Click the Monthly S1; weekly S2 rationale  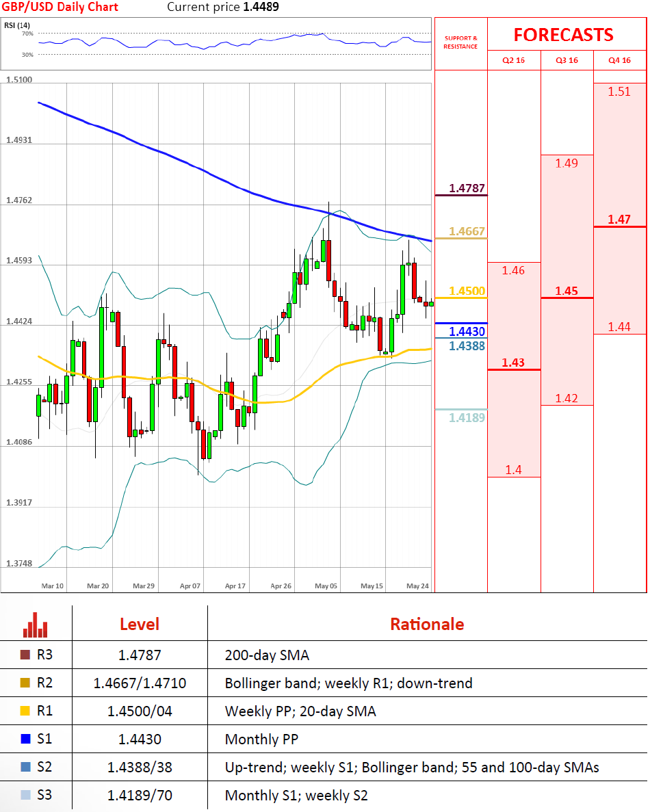(x=296, y=796)
